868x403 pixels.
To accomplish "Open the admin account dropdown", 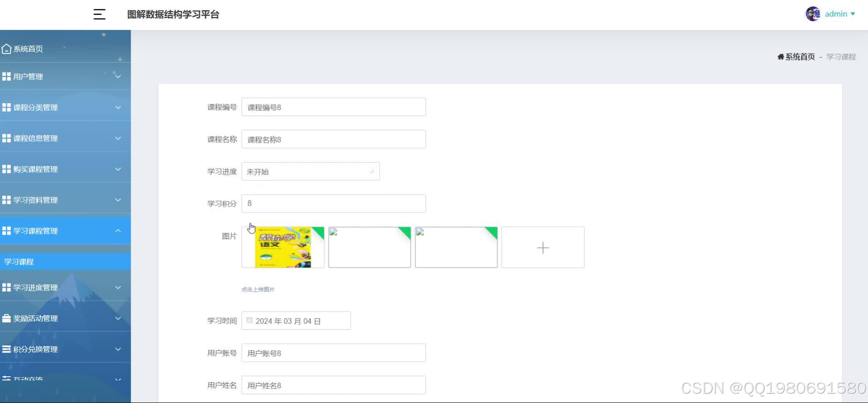I will [836, 13].
